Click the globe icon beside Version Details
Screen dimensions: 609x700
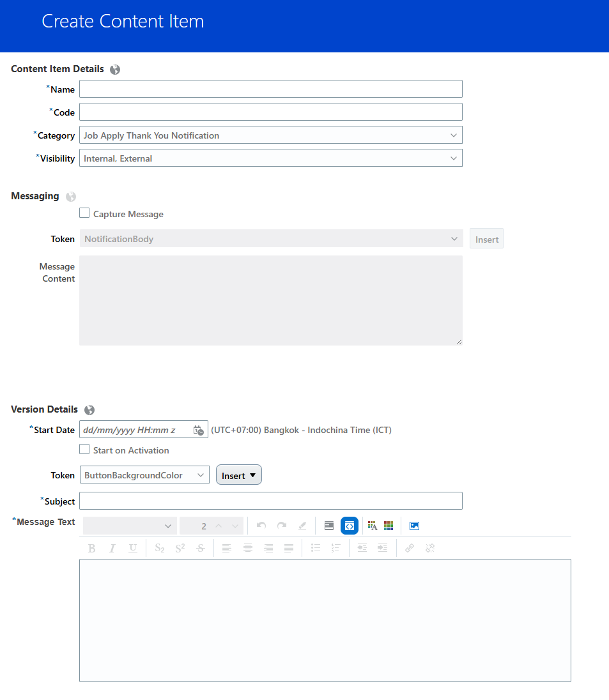(89, 410)
